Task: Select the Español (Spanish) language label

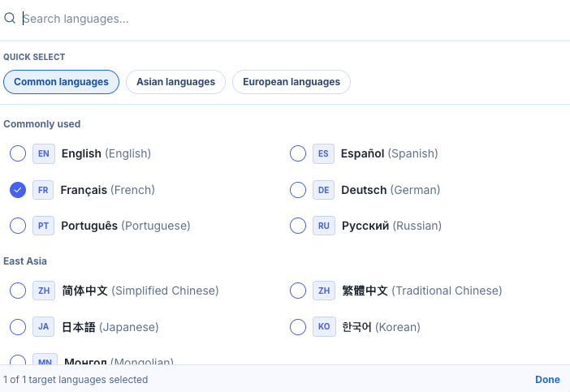Action: [389, 153]
